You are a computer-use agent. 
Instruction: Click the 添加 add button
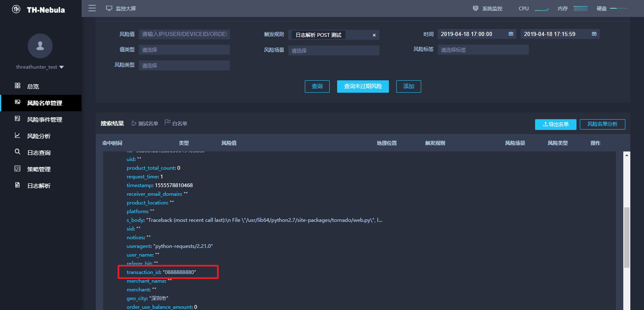(409, 87)
